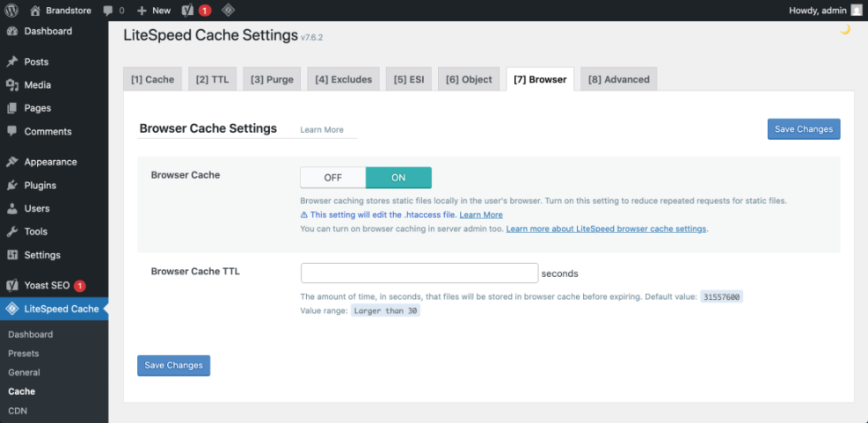Open Learn More beside Browser Cache Settings
The width and height of the screenshot is (868, 423).
(x=322, y=129)
